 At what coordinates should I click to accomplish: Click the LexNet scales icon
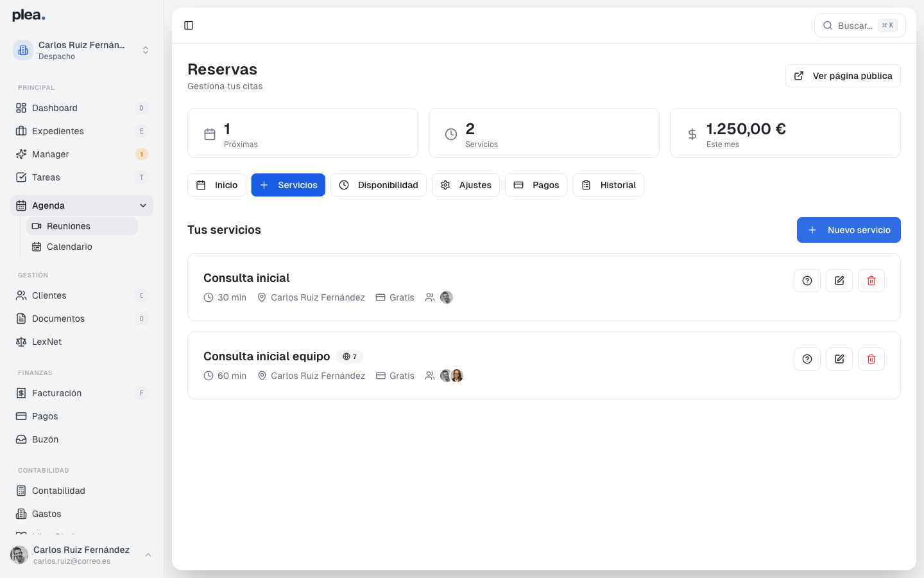click(20, 342)
